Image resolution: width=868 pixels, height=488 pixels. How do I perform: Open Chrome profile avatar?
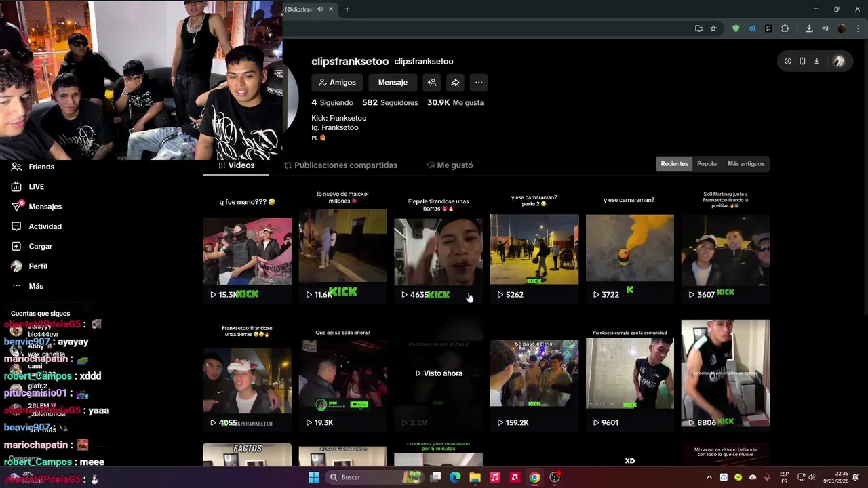pos(842,28)
